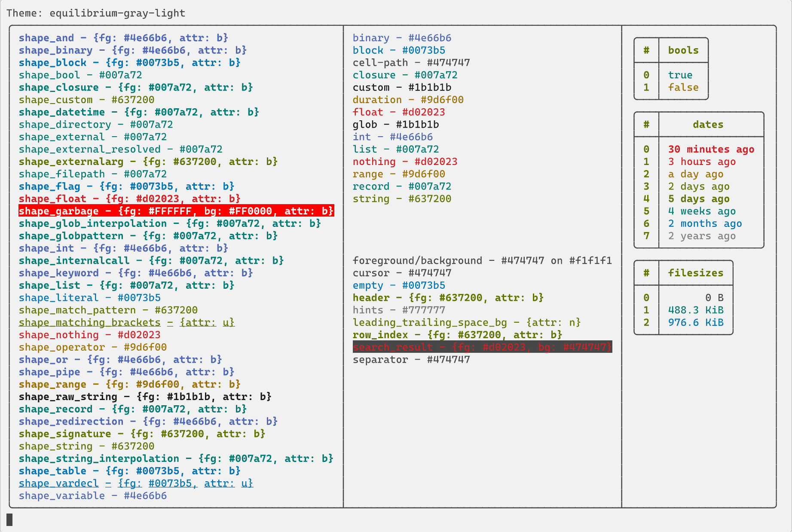The width and height of the screenshot is (792, 532).
Task: Select the custom - #1b1b1b entry
Action: click(x=402, y=88)
